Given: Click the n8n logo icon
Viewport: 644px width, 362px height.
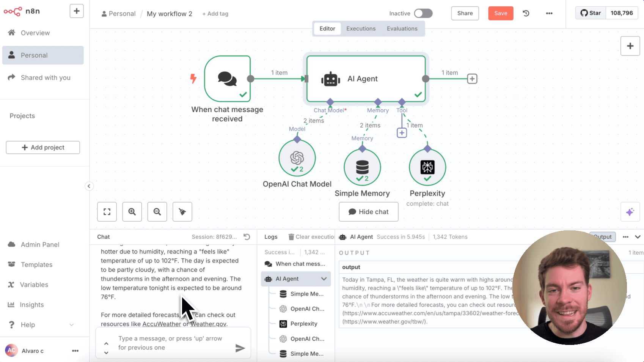Looking at the screenshot, I should 13,11.
